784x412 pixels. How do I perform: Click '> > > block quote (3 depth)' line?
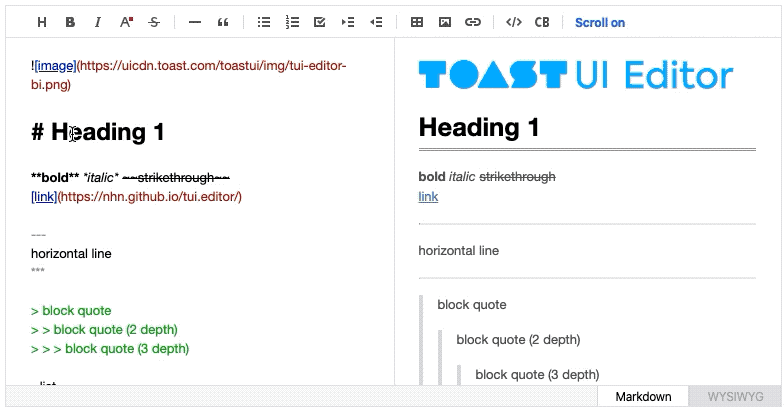(x=110, y=348)
